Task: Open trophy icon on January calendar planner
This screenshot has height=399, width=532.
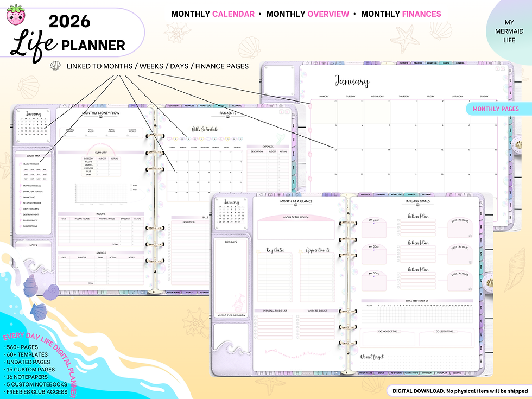Action: click(x=324, y=63)
